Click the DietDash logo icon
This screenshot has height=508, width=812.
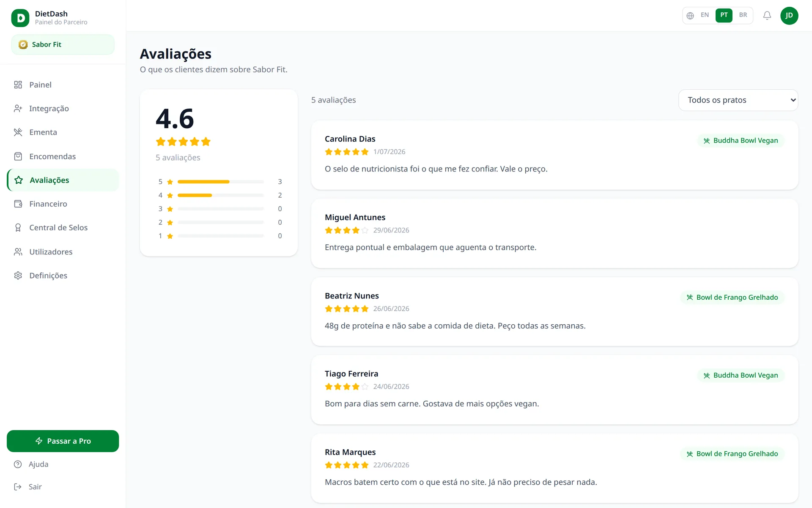[x=20, y=18]
